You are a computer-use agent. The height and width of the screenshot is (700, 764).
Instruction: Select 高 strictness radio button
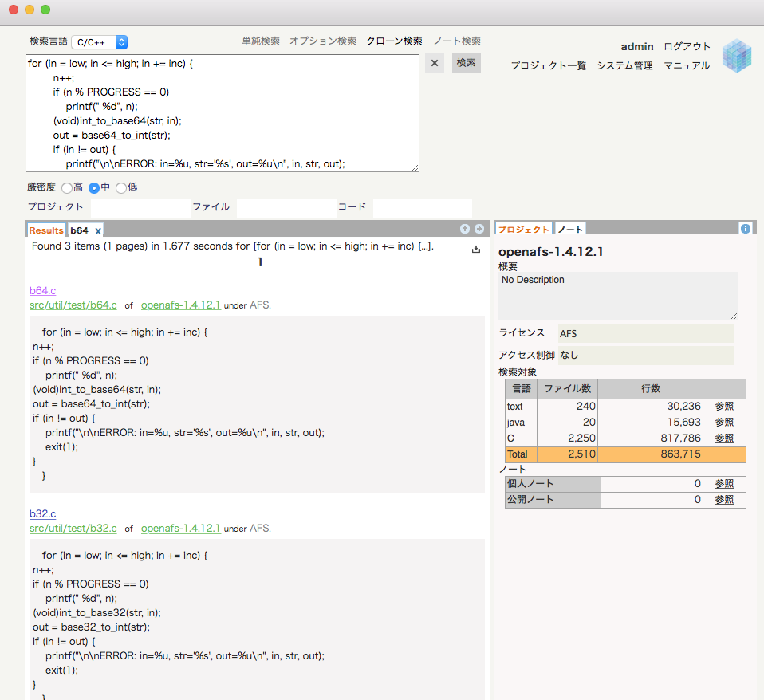click(66, 188)
